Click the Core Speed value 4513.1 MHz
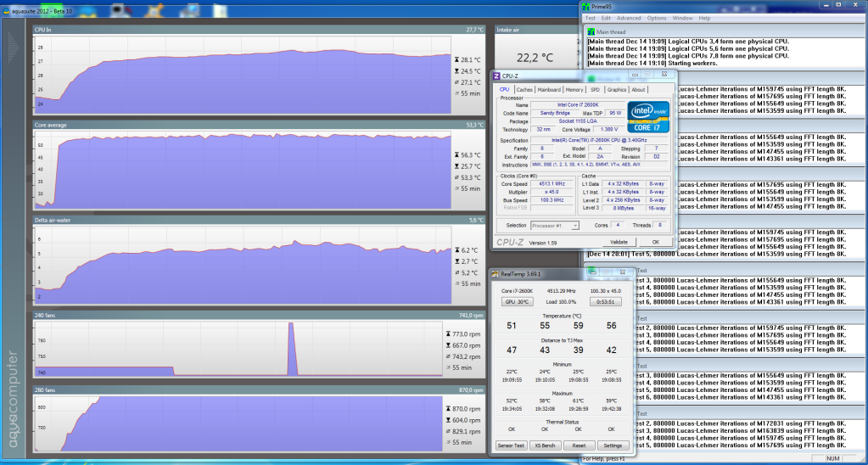The image size is (868, 465). pos(552,184)
